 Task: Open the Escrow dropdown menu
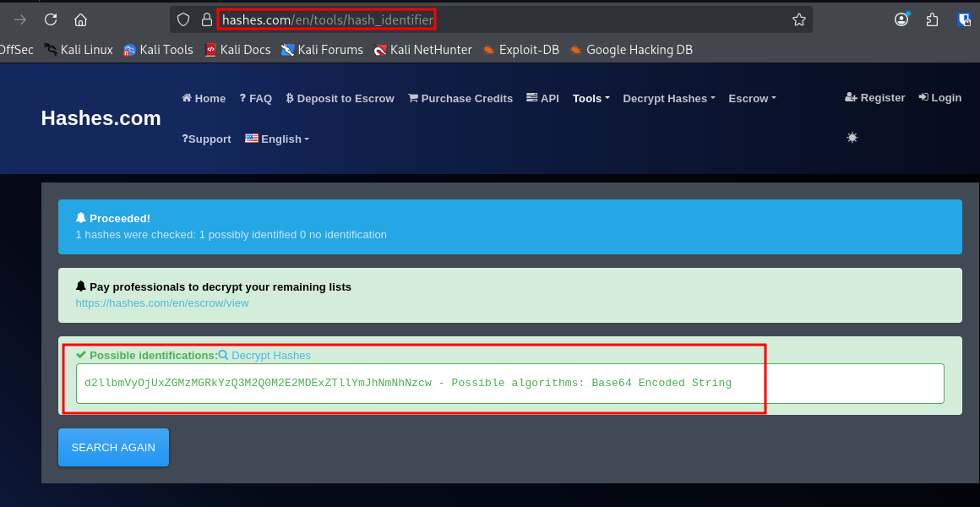coord(751,99)
